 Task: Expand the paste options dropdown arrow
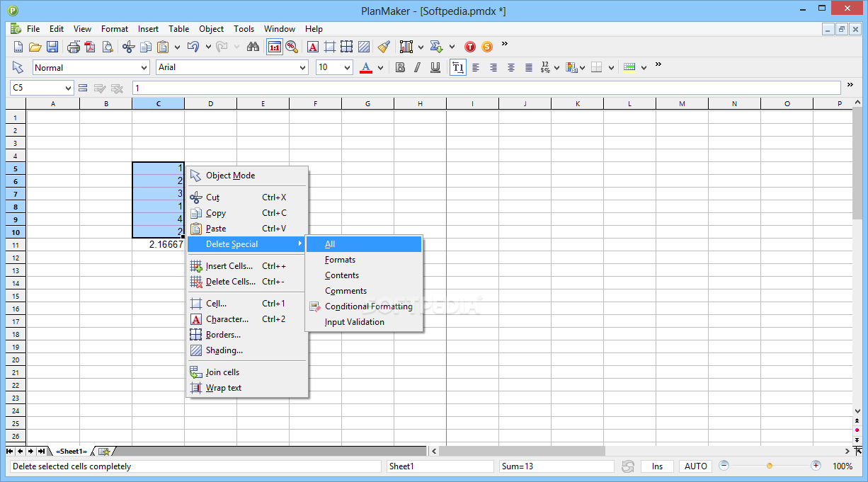click(176, 47)
